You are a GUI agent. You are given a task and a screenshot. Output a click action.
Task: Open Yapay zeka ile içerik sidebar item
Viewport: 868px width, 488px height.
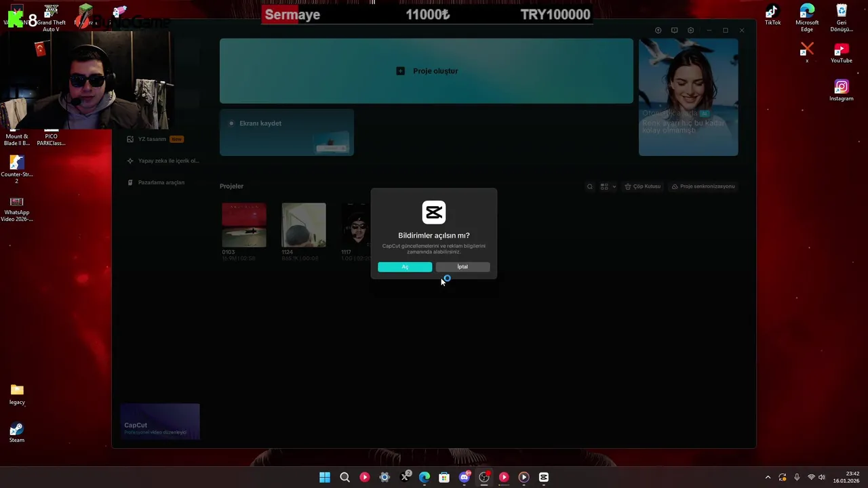[163, 161]
